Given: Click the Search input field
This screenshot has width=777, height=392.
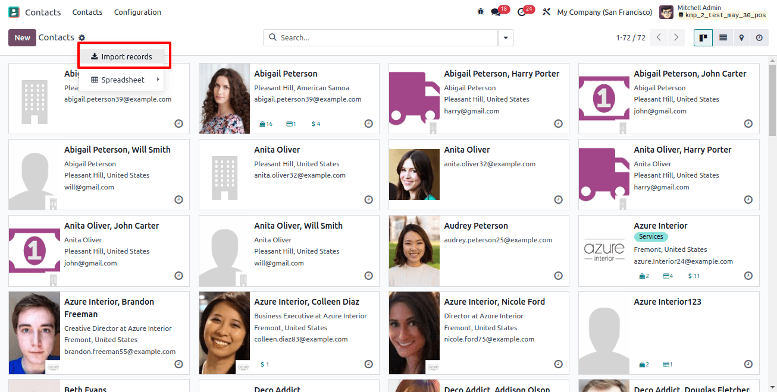Looking at the screenshot, I should (x=387, y=38).
